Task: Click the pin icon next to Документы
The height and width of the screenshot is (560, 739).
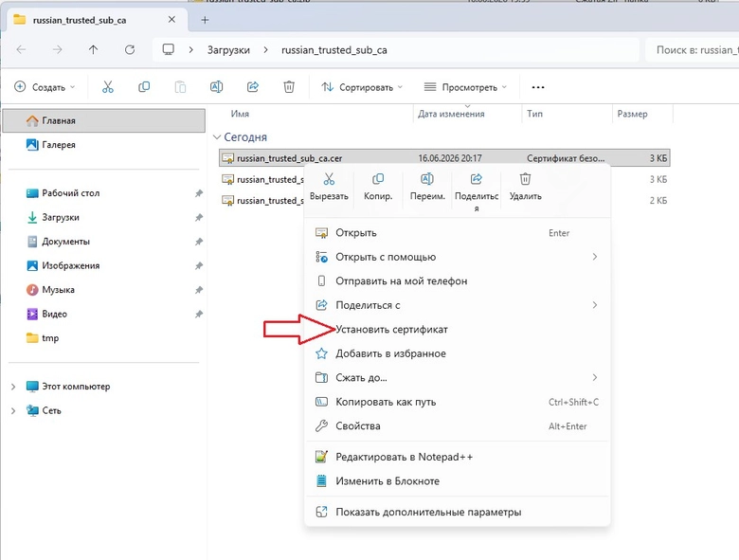Action: pos(199,242)
